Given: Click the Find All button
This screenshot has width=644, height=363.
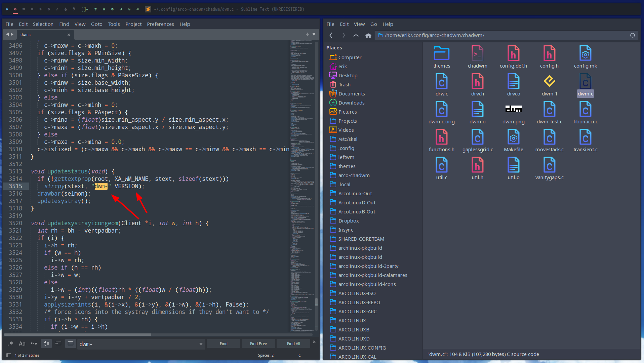Looking at the screenshot, I should point(293,344).
